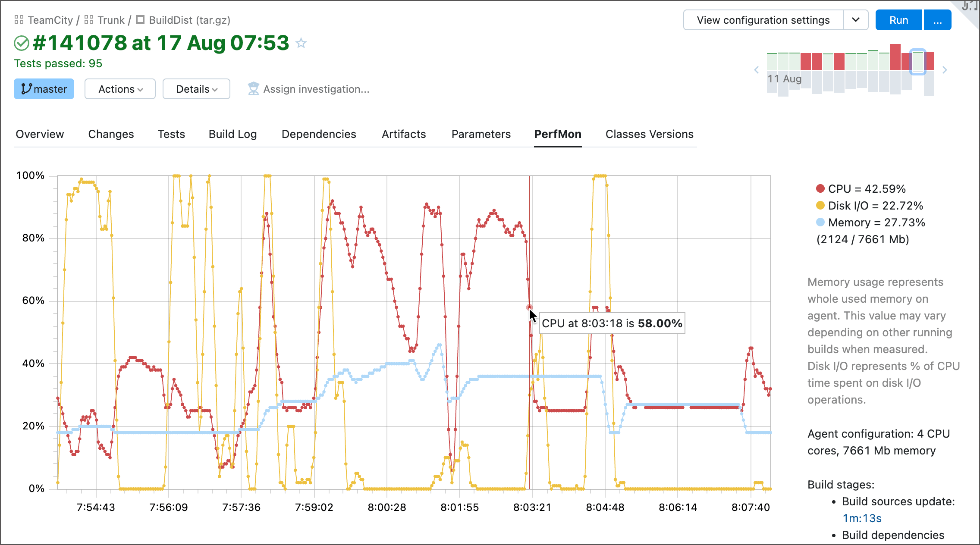Click the Run button
The width and height of the screenshot is (980, 545).
coord(898,20)
